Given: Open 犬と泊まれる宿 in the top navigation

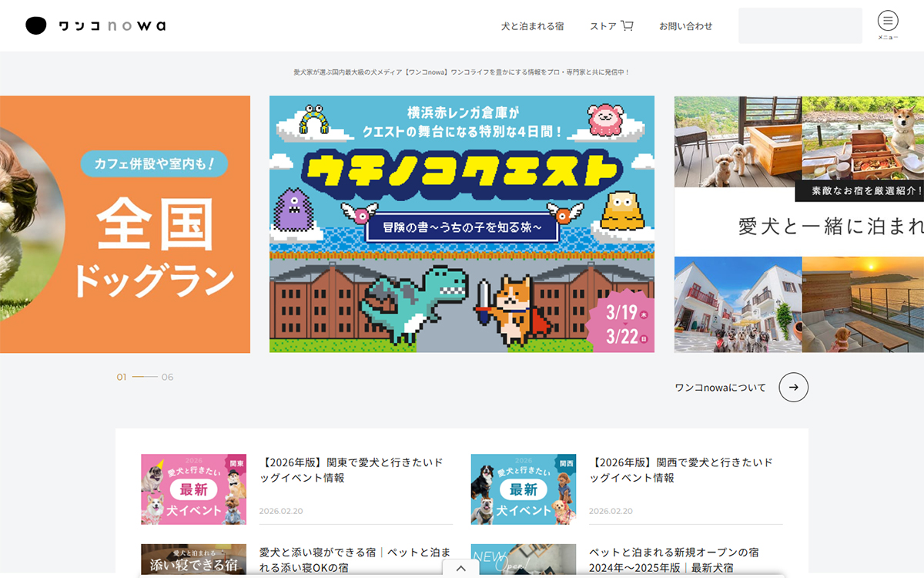Looking at the screenshot, I should click(x=532, y=26).
